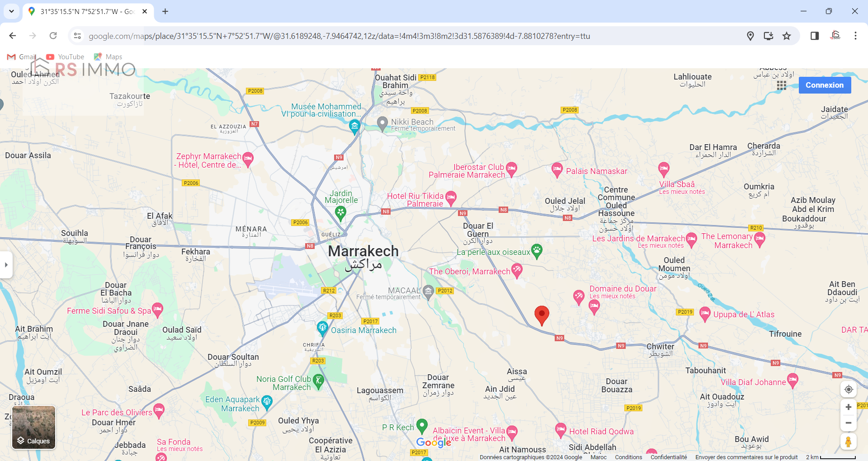Viewport: 868px width, 461px height.
Task: Bookmark this page with the star icon
Action: point(787,36)
